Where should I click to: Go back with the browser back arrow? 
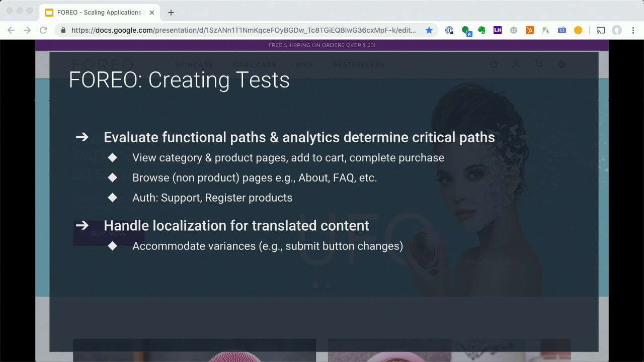tap(11, 30)
